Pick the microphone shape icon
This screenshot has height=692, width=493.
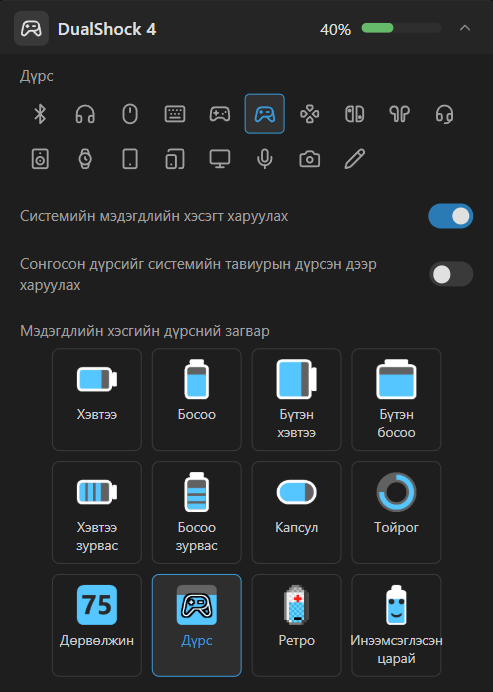coord(265,159)
